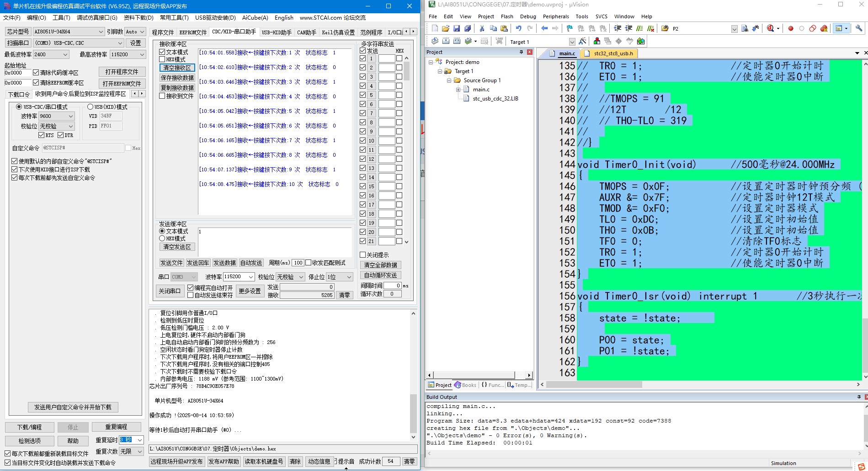Click the Paste icon in µVision toolbar

504,28
